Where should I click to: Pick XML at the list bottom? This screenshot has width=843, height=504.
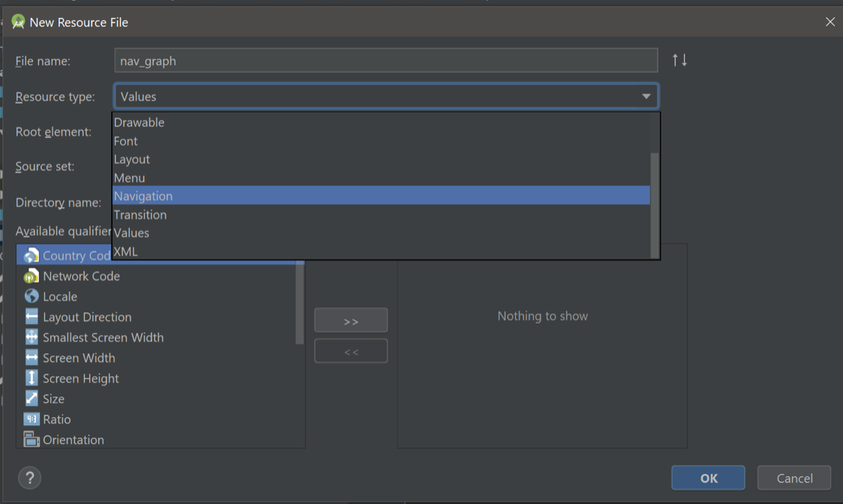pos(124,252)
